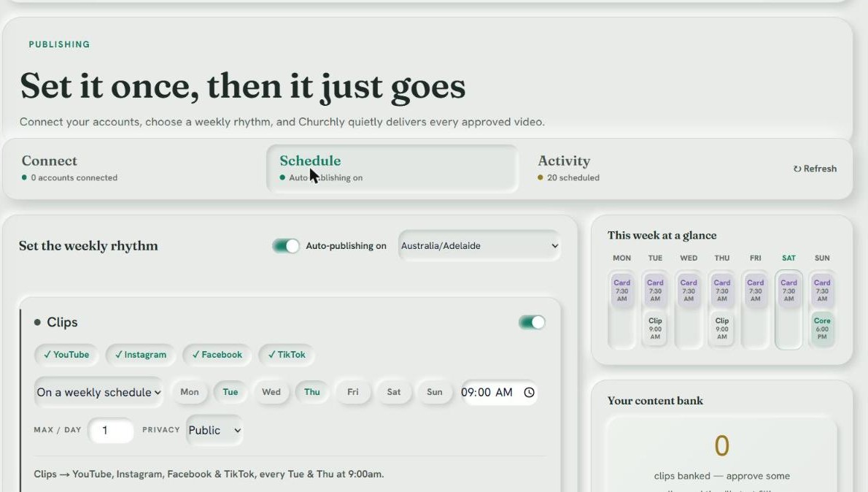Screen dimensions: 868x492
Task: Click Saturday's Card 7:30 AM entry
Action: click(788, 291)
